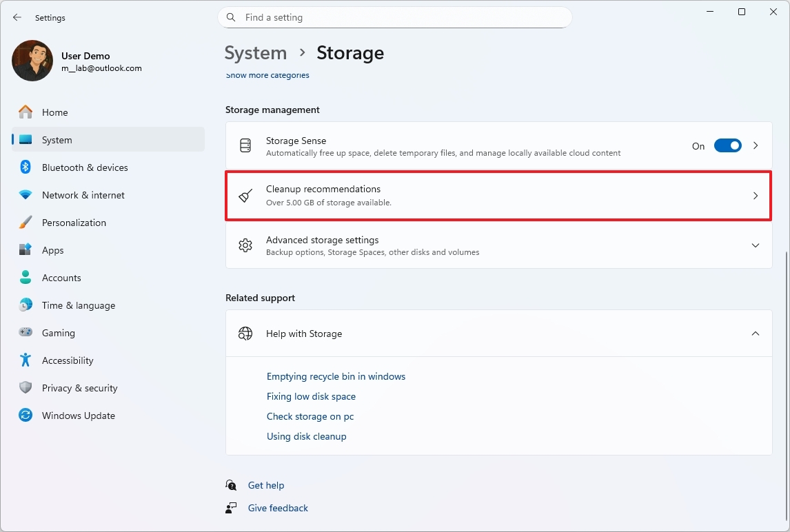Image resolution: width=790 pixels, height=532 pixels.
Task: Select the Advanced storage settings gear icon
Action: [245, 245]
